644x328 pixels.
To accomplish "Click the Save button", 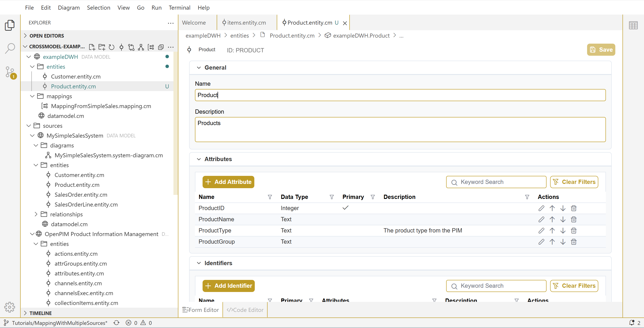I will tap(601, 50).
